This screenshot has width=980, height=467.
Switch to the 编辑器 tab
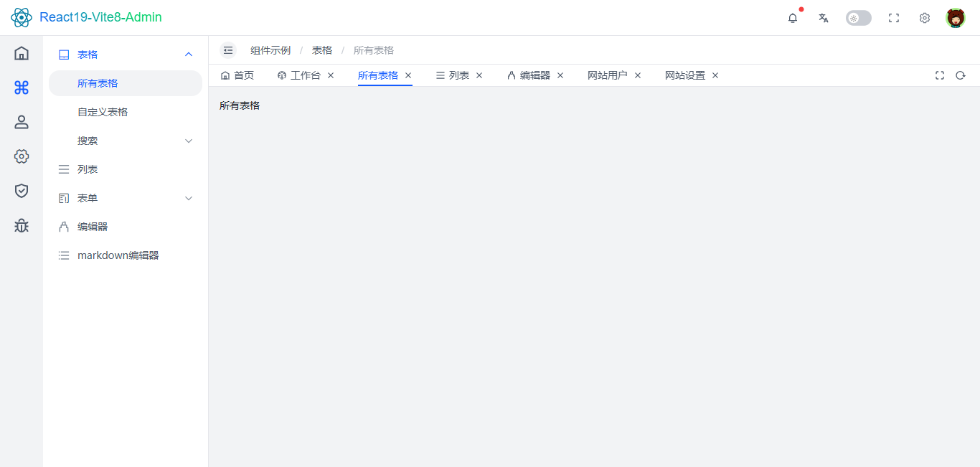coord(529,75)
